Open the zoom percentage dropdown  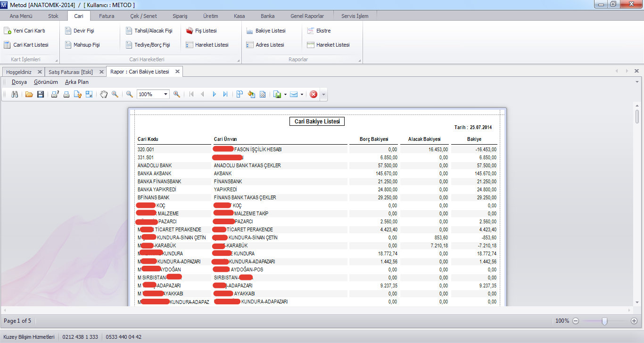[165, 94]
